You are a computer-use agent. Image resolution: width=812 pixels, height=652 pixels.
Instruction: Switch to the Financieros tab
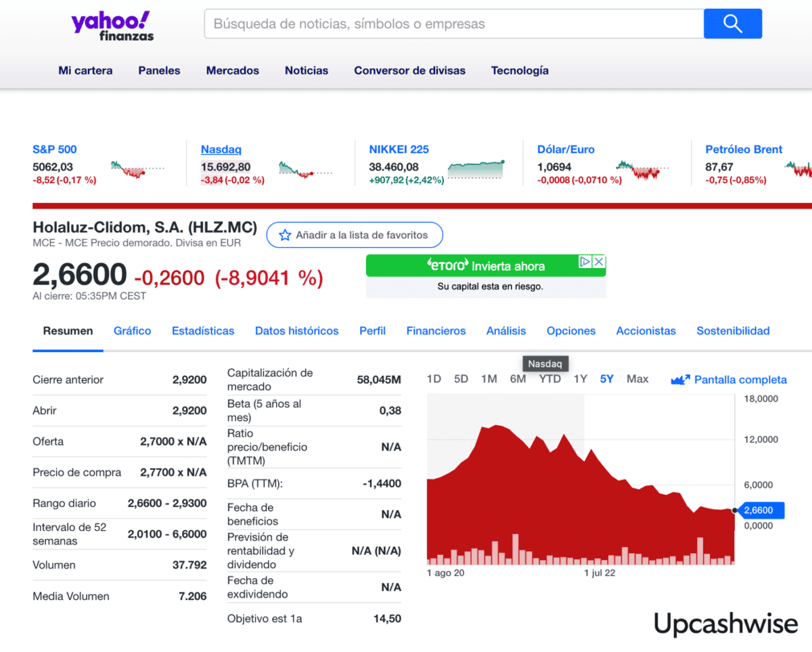(436, 331)
